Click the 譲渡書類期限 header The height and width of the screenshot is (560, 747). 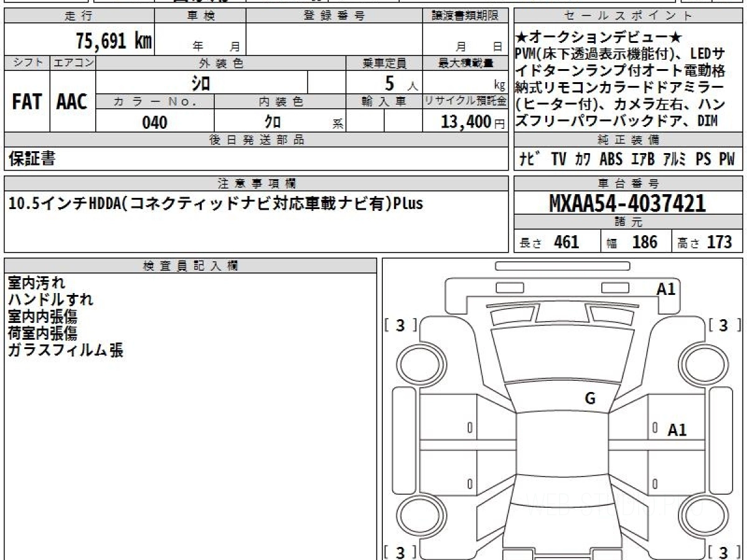[465, 16]
